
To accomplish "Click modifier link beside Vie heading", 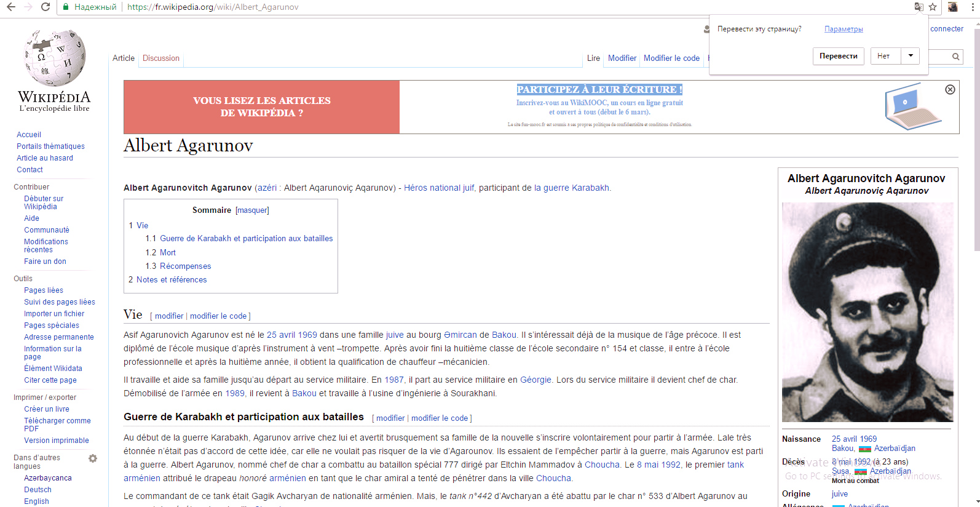I will (x=169, y=316).
